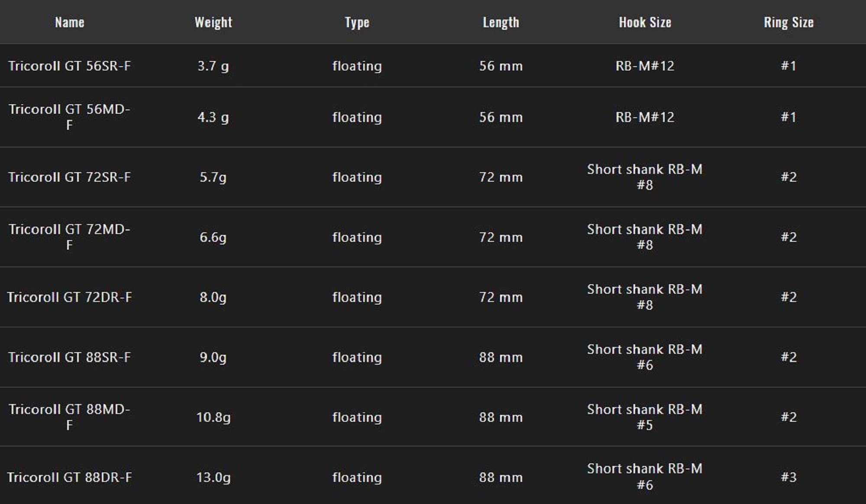Select the Tricoroll GT 88SR-F name cell

tap(69, 357)
